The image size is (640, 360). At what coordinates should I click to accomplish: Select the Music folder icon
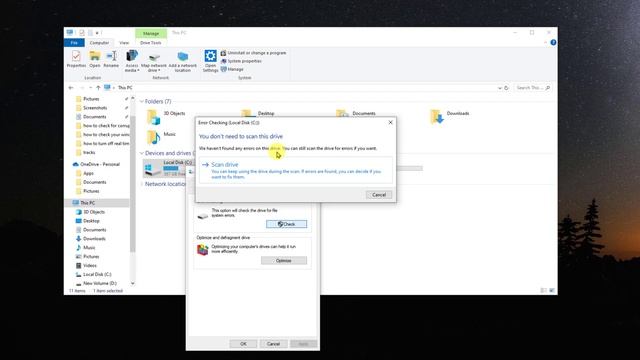(153, 137)
